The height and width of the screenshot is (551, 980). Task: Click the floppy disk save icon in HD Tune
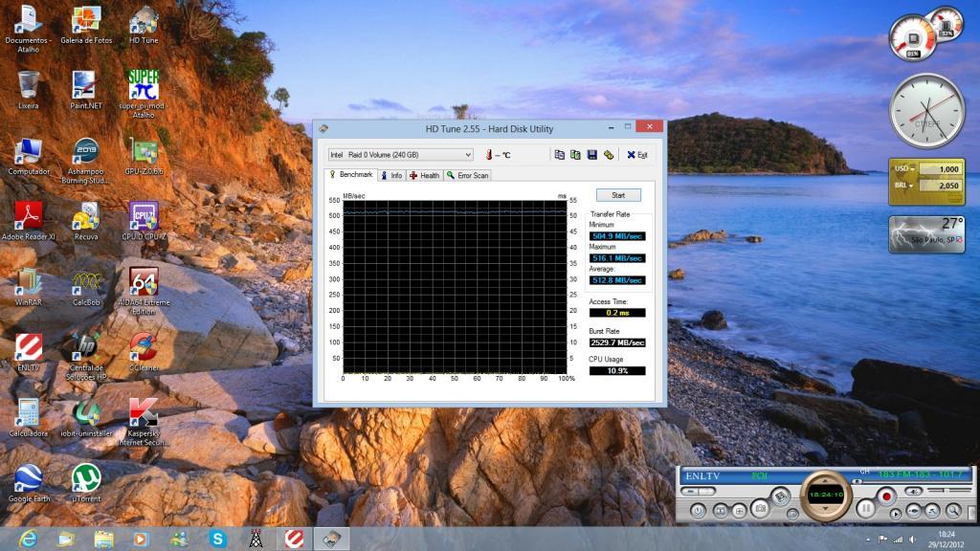coord(591,154)
